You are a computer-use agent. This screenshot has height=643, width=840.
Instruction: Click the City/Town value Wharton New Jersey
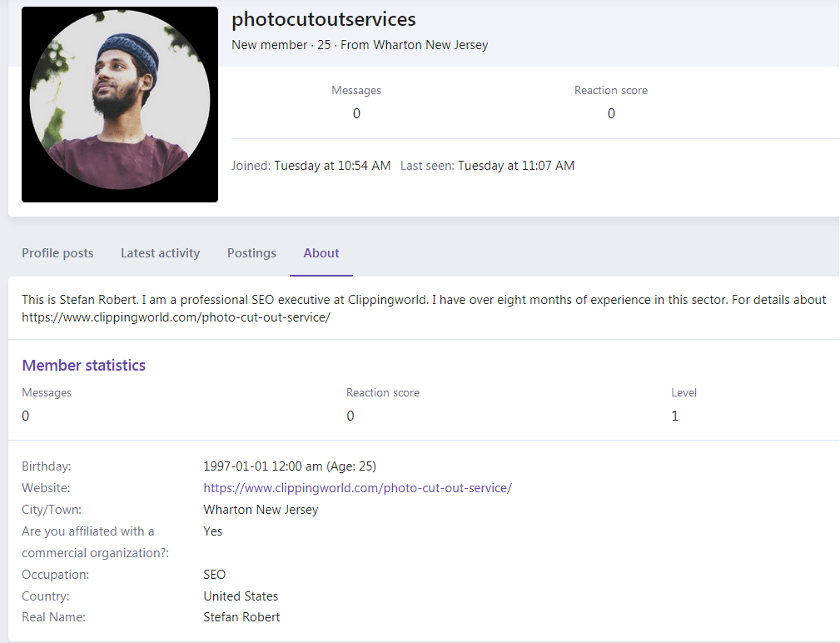click(261, 510)
